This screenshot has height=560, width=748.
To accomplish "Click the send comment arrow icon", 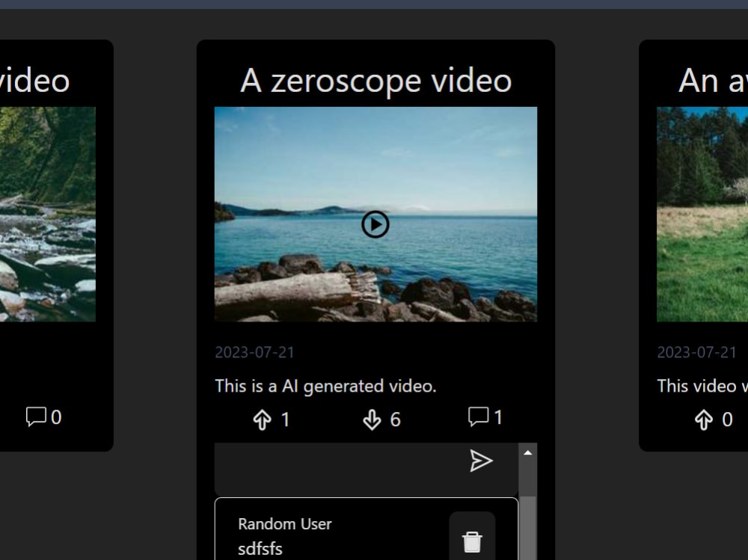I will [x=482, y=461].
